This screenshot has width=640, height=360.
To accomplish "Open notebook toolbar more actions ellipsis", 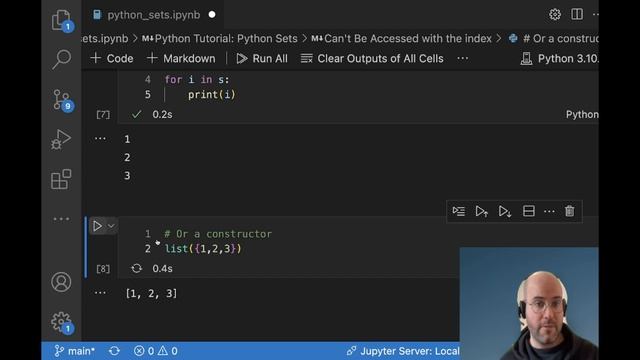I will pos(462,58).
